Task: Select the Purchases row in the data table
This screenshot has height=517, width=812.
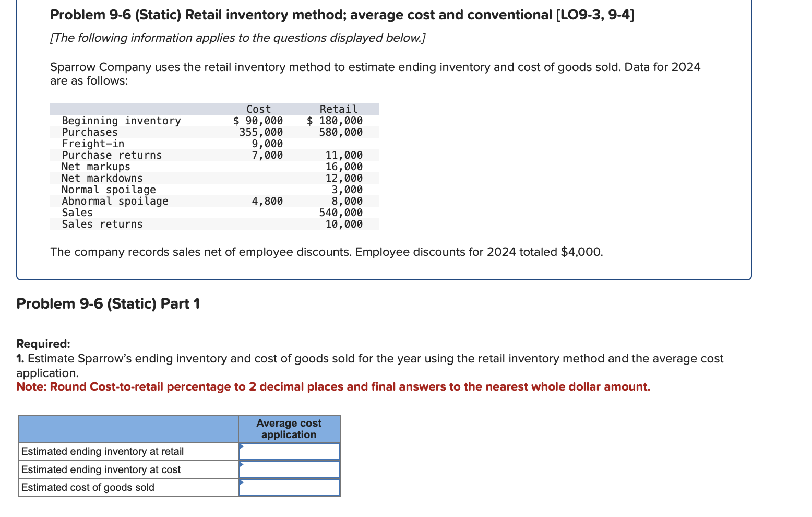Action: (x=90, y=132)
